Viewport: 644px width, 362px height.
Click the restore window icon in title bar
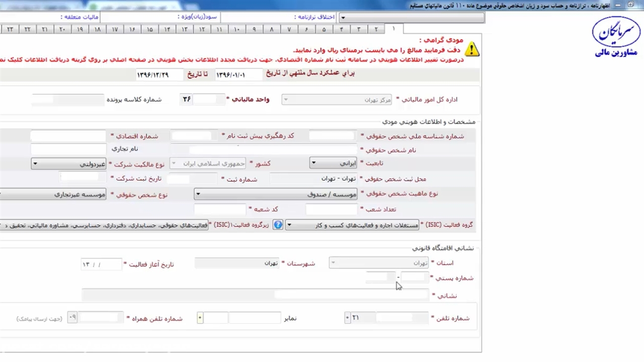[x=630, y=5]
